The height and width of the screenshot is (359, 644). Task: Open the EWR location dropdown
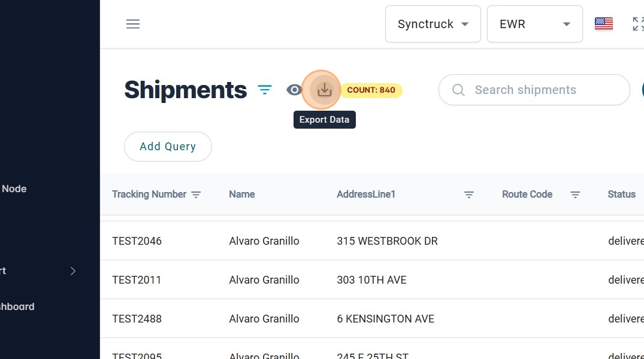(534, 25)
